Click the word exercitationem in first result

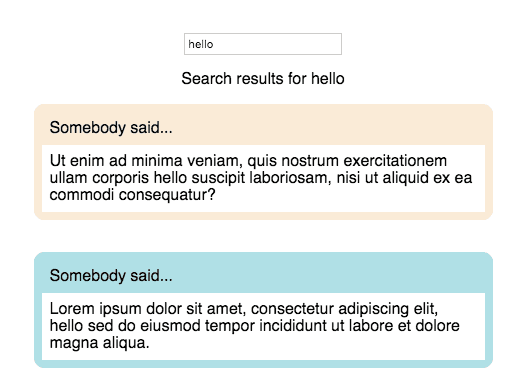click(x=395, y=161)
